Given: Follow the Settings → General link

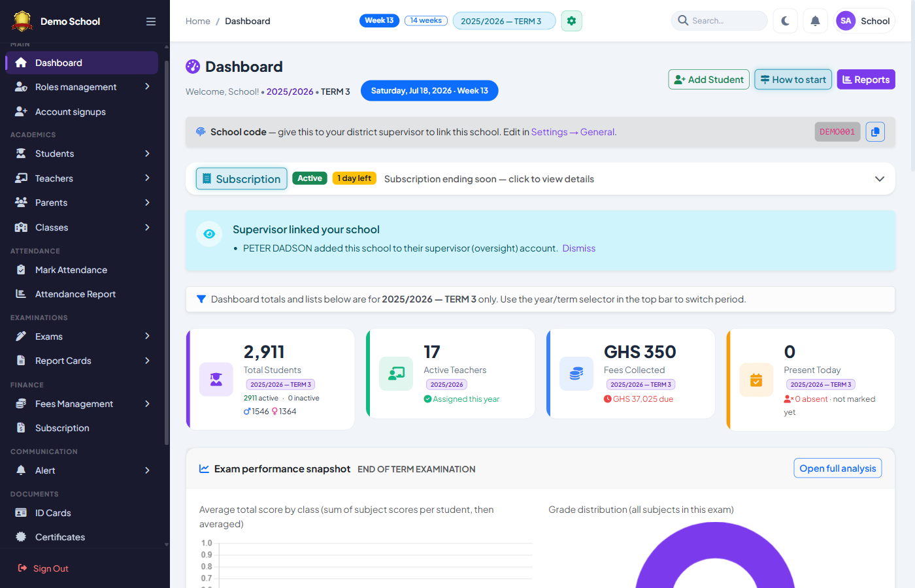Looking at the screenshot, I should click(x=574, y=132).
